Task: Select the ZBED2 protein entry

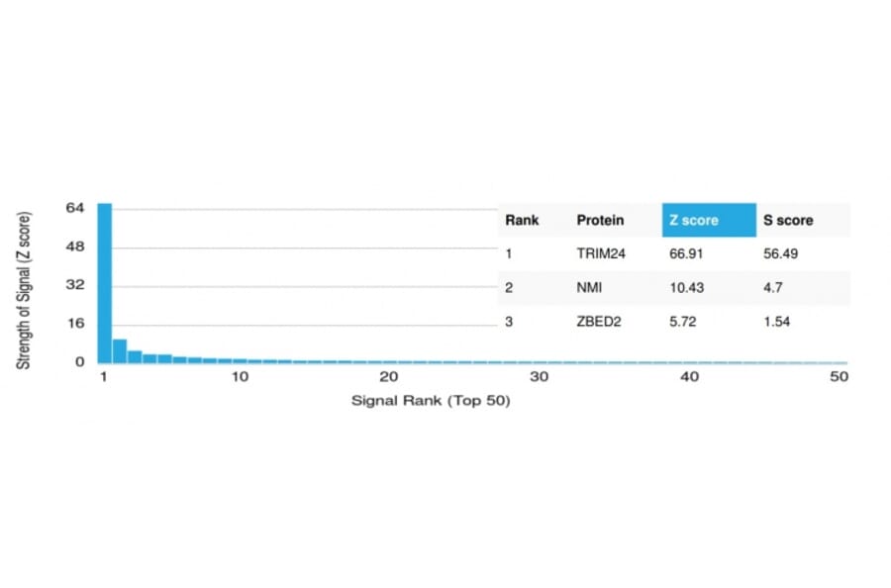Action: pos(599,322)
